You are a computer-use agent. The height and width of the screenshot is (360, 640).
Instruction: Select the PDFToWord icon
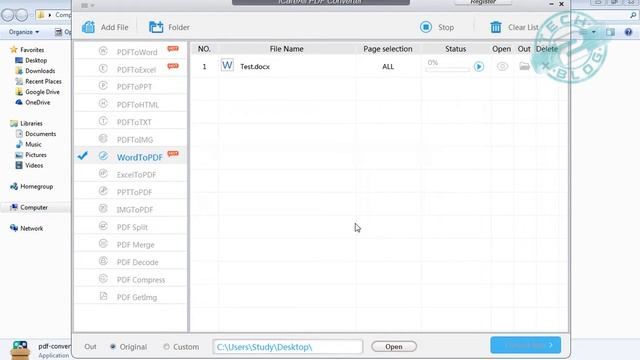[103, 51]
